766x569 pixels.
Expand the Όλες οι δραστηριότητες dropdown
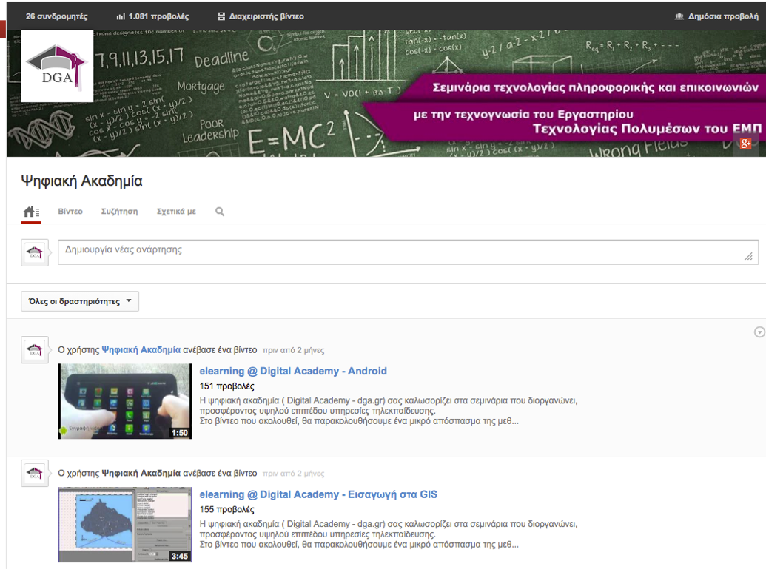click(80, 301)
